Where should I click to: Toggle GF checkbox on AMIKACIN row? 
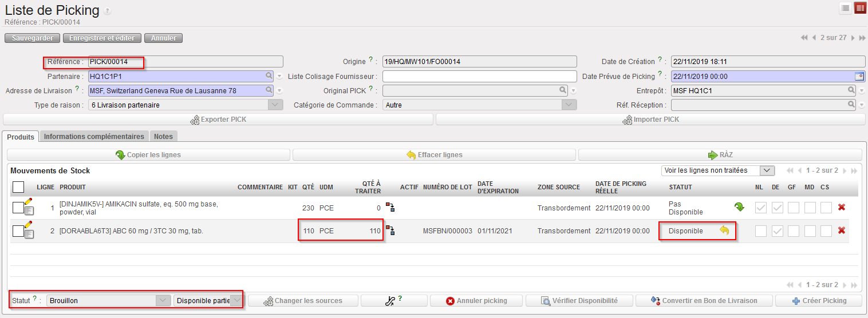tap(793, 208)
